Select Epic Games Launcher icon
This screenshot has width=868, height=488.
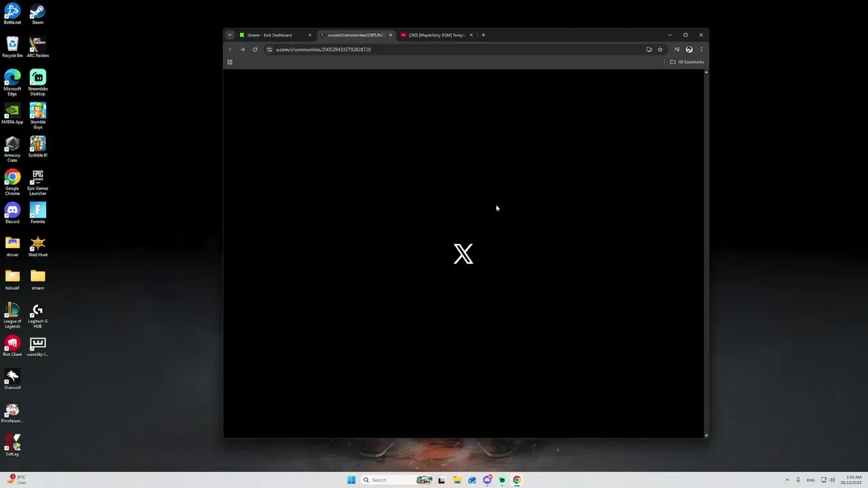point(38,182)
